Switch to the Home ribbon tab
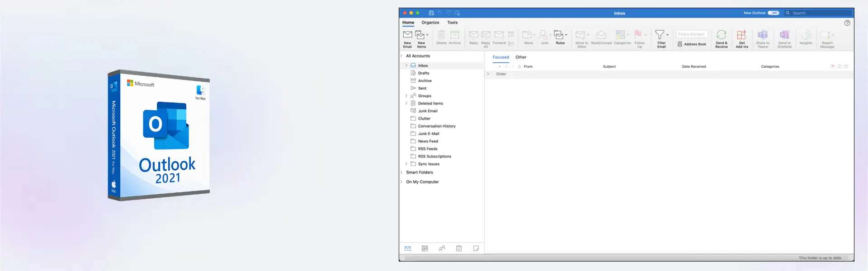This screenshot has height=271, width=868. (x=408, y=23)
